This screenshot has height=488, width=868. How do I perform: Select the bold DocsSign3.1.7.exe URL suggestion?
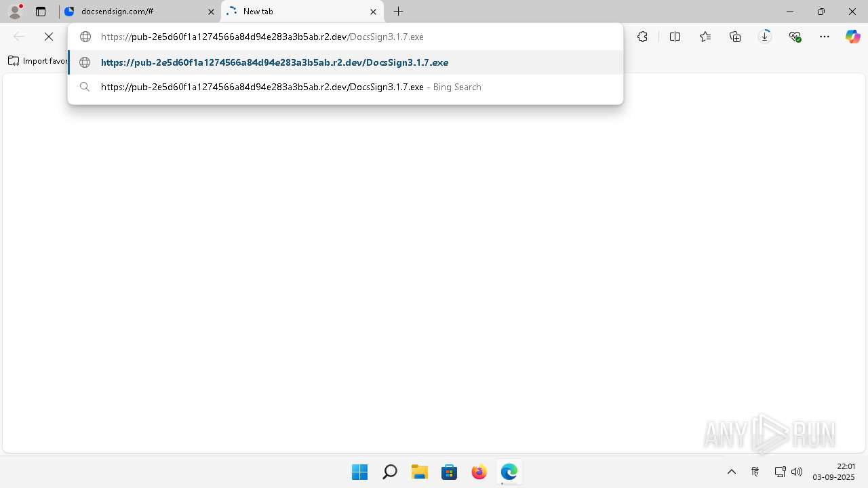pyautogui.click(x=345, y=62)
